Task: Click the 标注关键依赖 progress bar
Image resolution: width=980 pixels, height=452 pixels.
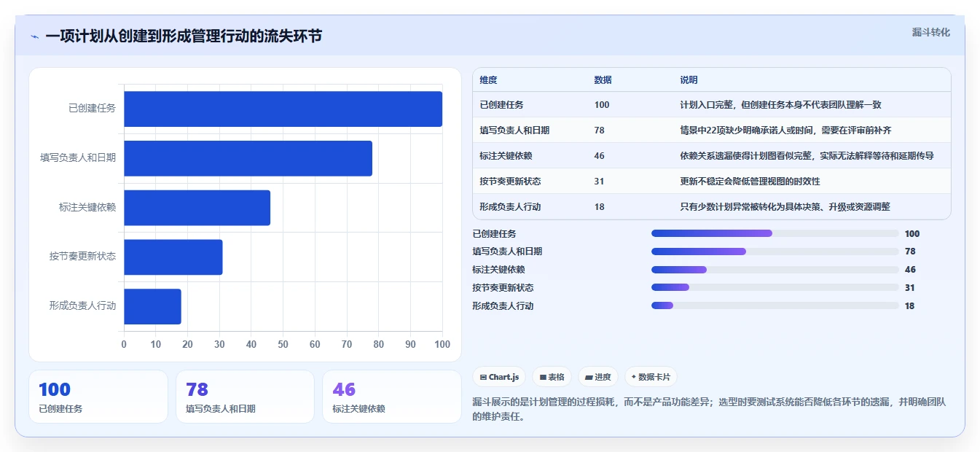Action: (775, 270)
